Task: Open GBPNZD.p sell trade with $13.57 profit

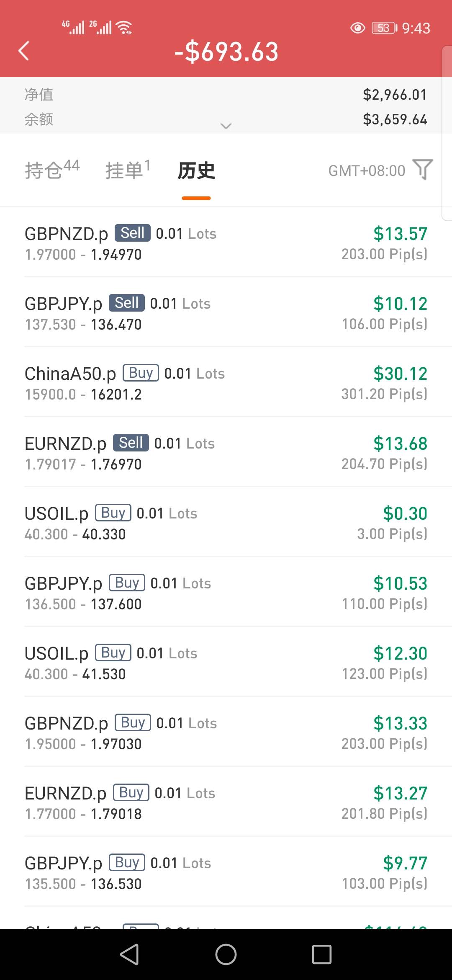Action: click(226, 243)
